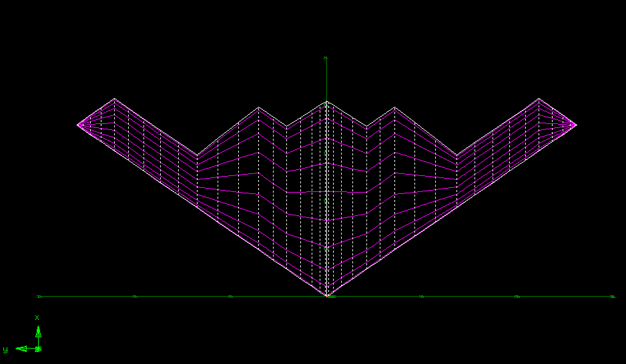Select the origin point of the orientation triad
Viewport: 626px width, 364px height.
(38, 348)
